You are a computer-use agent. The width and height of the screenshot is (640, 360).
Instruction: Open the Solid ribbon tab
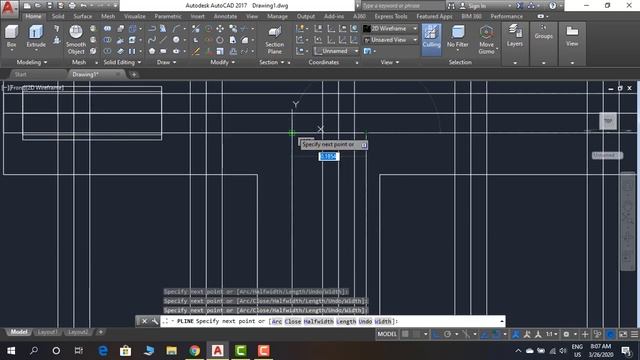pos(58,16)
